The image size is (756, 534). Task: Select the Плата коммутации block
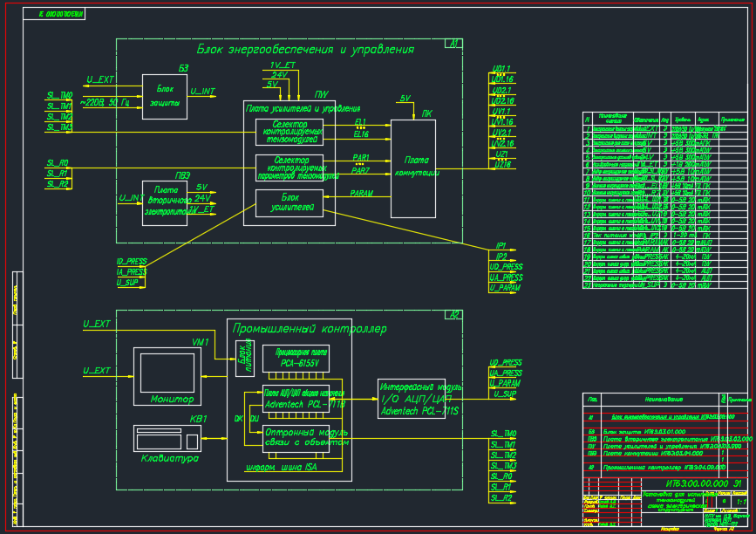click(x=413, y=166)
